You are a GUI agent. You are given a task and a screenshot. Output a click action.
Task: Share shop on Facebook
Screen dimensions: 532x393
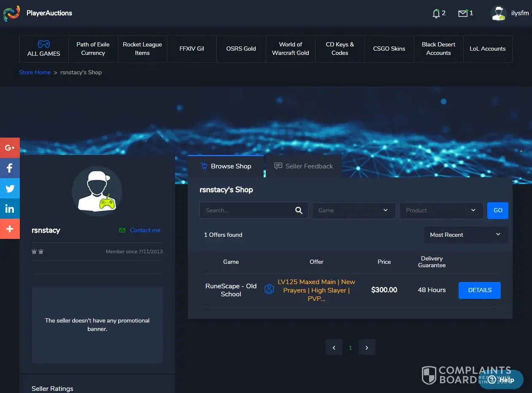tap(10, 168)
